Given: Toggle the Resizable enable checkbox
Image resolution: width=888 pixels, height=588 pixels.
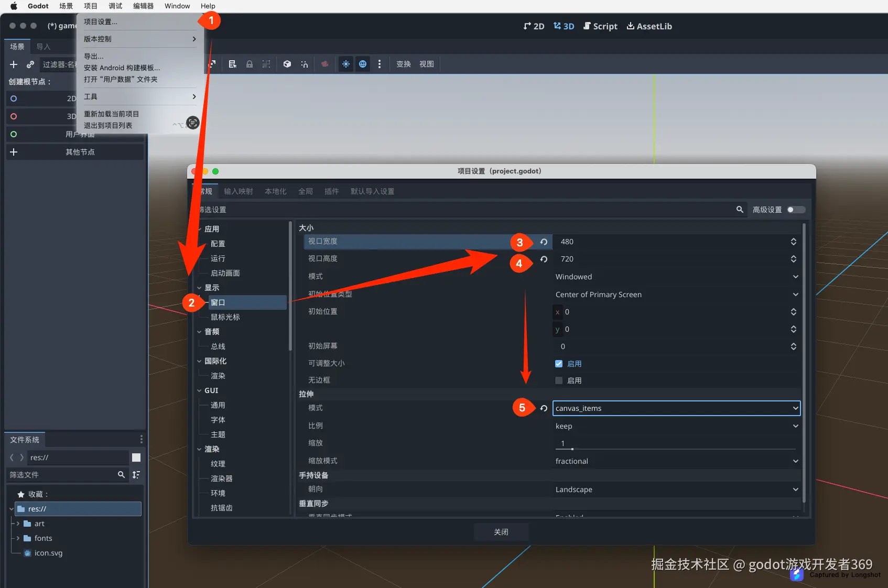Looking at the screenshot, I should [559, 364].
